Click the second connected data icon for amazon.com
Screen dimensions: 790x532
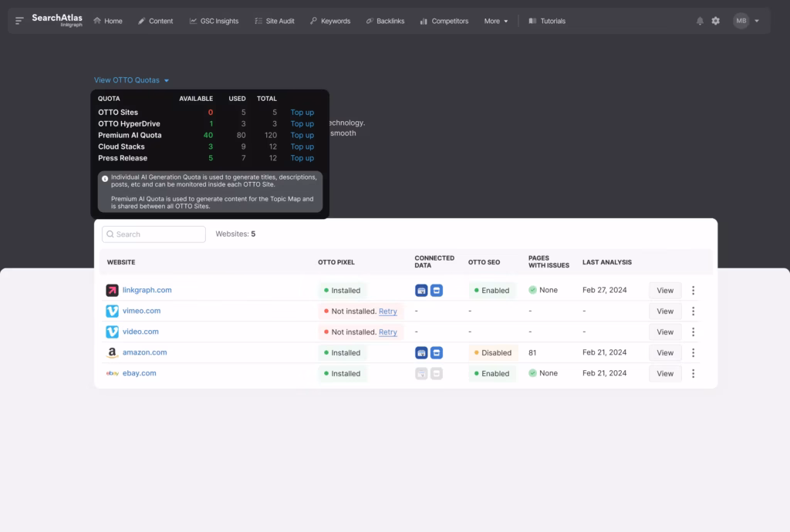coord(437,352)
